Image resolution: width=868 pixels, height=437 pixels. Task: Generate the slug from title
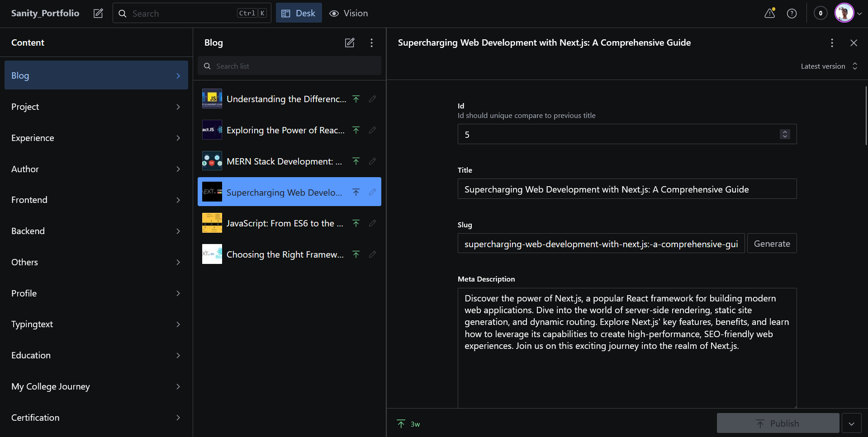point(772,244)
